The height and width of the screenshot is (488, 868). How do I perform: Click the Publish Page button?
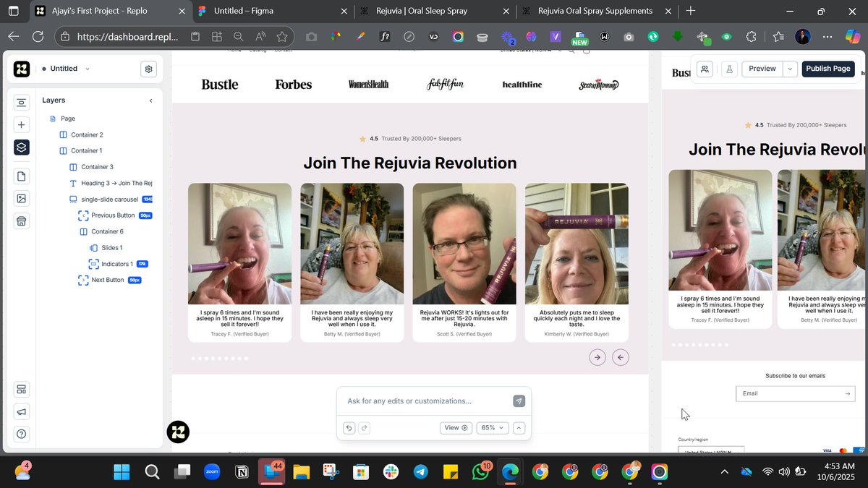click(x=827, y=69)
